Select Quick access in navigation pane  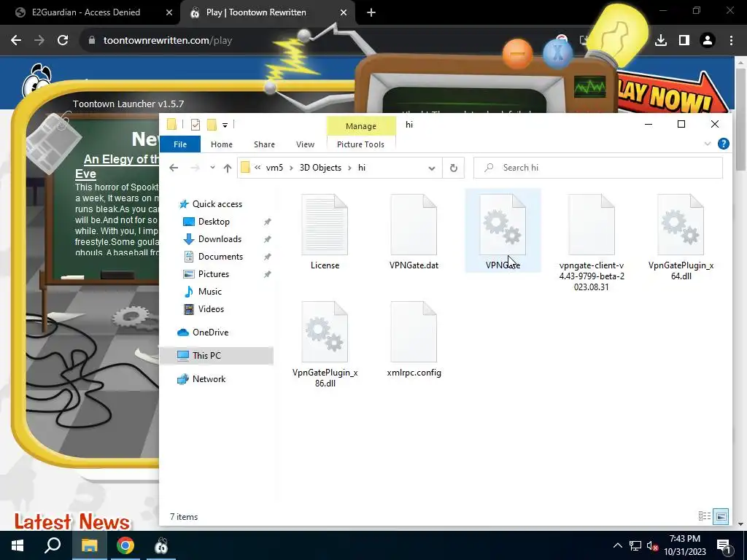click(217, 204)
